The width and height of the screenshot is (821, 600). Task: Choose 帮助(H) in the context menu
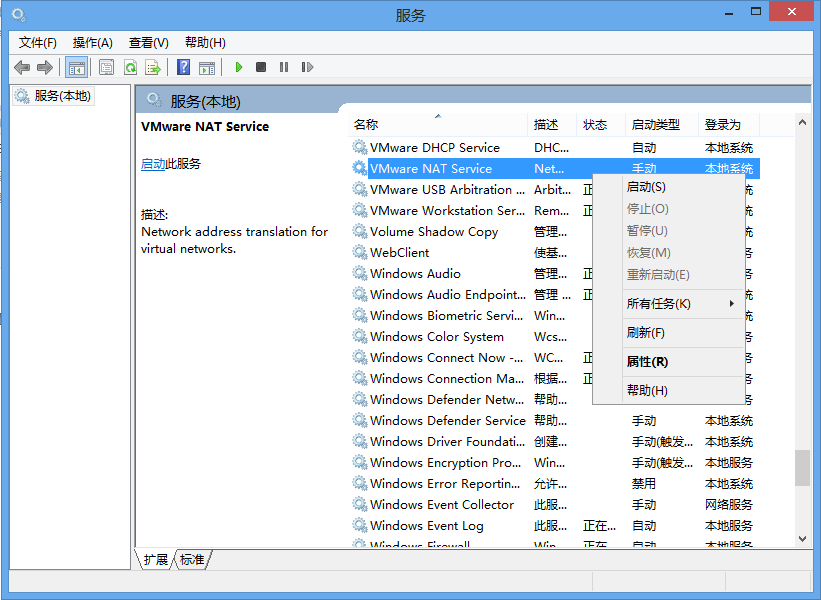pyautogui.click(x=668, y=391)
